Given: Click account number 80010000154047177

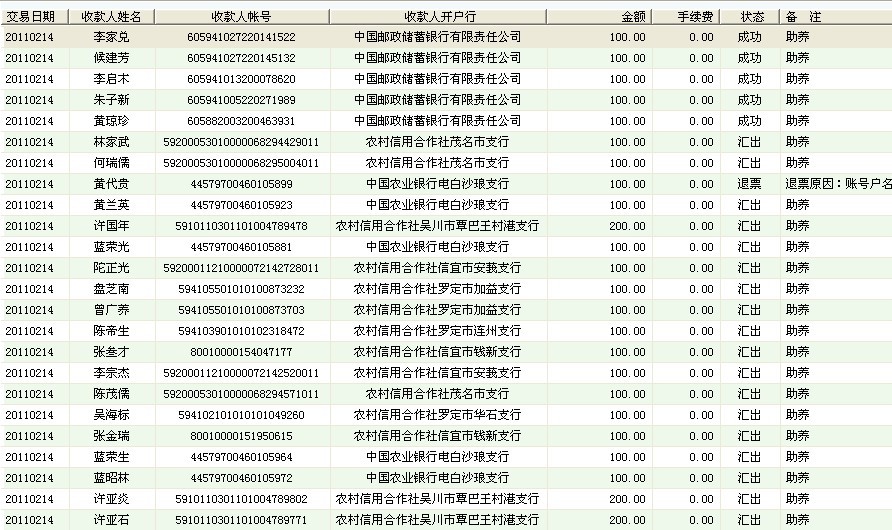Looking at the screenshot, I should (x=241, y=353).
